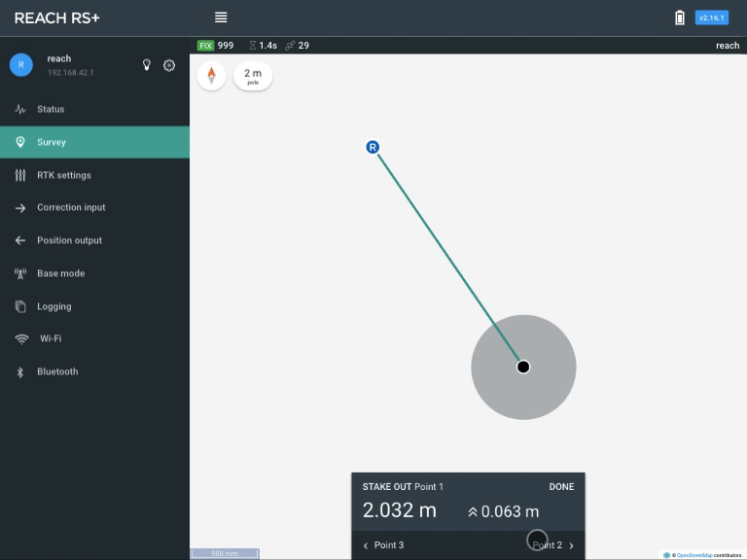Click the satellites count icon
The image size is (747, 560).
[290, 46]
